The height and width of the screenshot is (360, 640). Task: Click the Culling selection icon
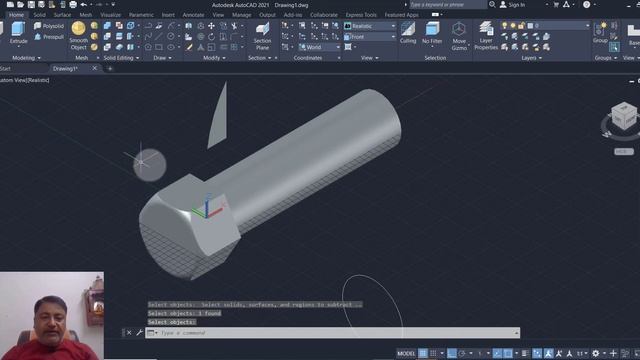tap(408, 33)
